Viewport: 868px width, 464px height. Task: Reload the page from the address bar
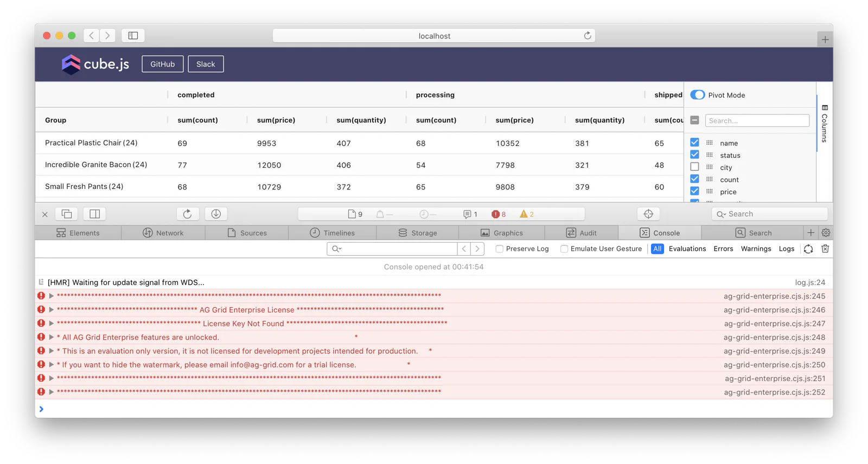coord(587,36)
